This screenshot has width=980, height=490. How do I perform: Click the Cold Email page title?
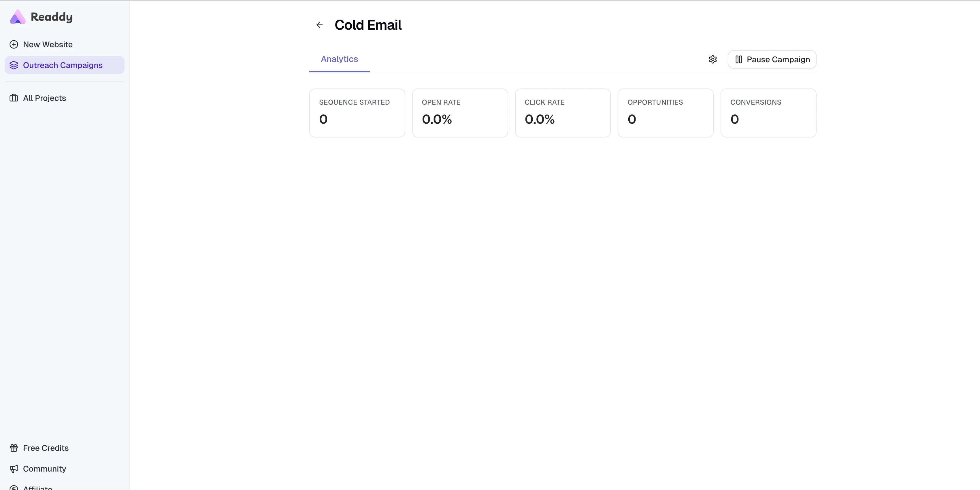(x=367, y=24)
